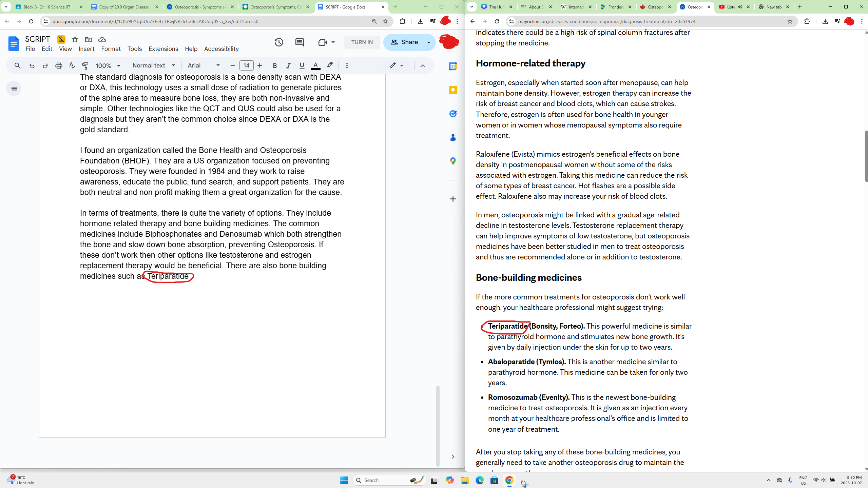Viewport: 868px width, 488px height.
Task: Click the Docs document scrollbar thumb
Action: click(438, 426)
